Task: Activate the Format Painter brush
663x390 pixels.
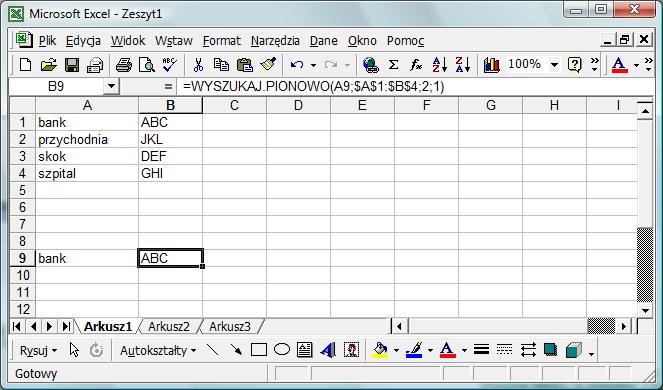Action: point(268,65)
